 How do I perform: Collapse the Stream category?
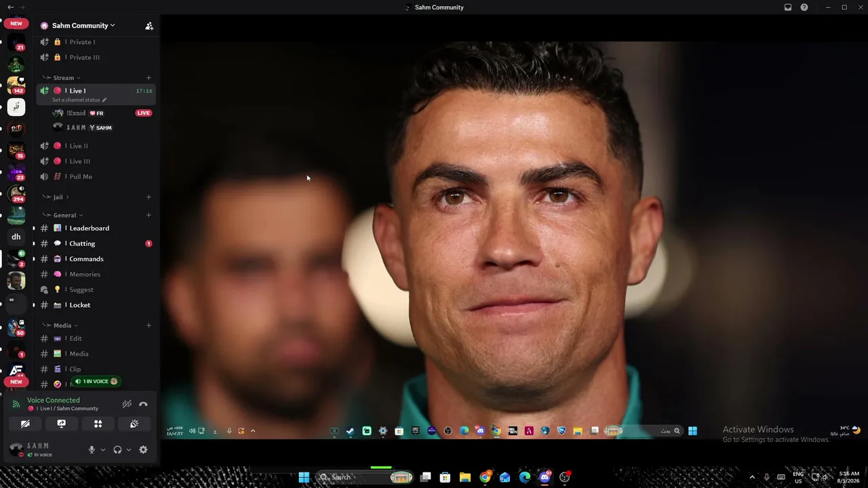63,78
